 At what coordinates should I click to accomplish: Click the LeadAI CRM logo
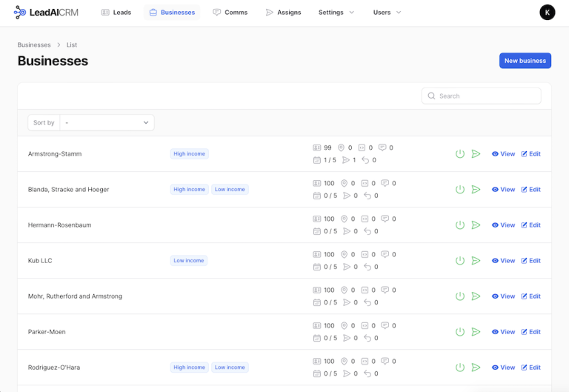point(46,13)
